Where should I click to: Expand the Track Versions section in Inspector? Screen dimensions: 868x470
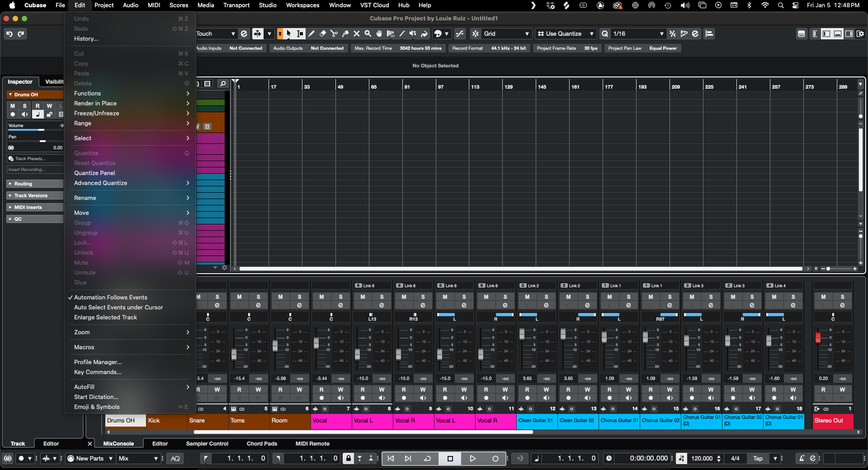click(x=35, y=195)
